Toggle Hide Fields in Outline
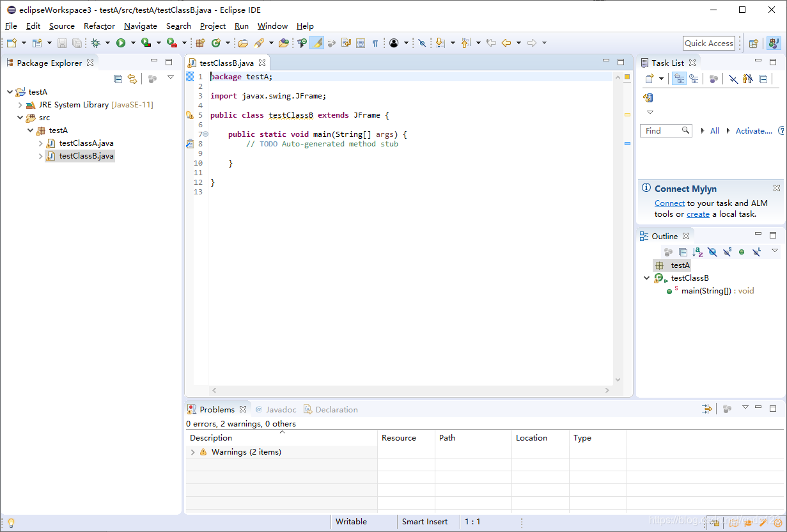The width and height of the screenshot is (787, 532). tap(712, 252)
